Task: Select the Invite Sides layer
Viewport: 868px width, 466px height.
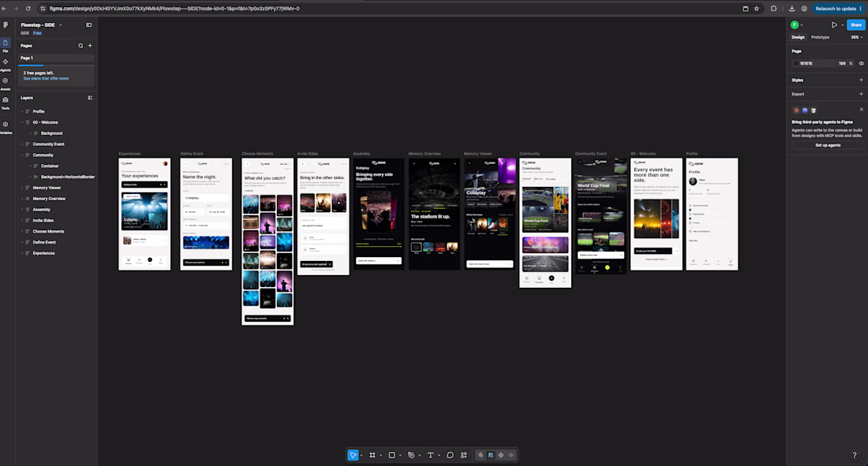Action: (43, 220)
